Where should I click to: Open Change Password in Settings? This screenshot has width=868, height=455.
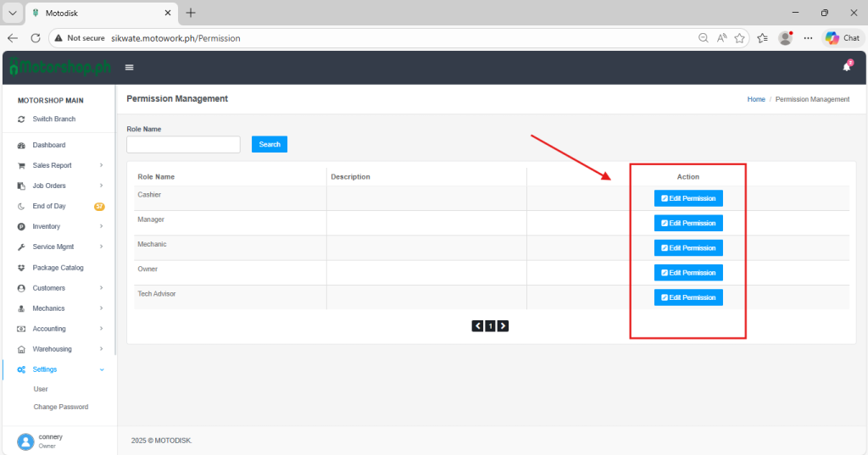[x=60, y=407]
